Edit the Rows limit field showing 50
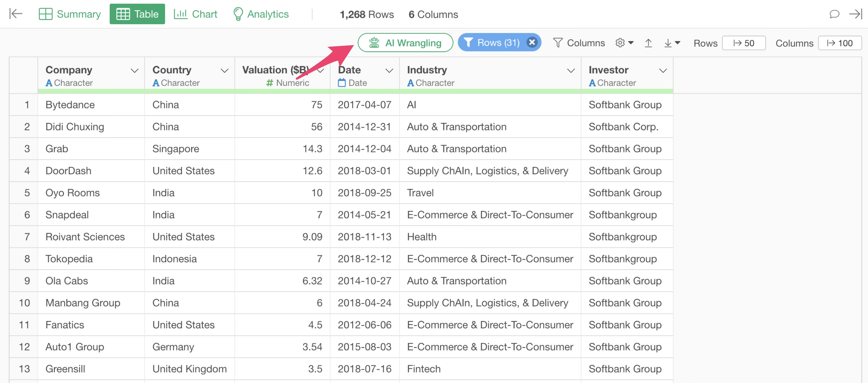This screenshot has width=868, height=383. point(744,43)
